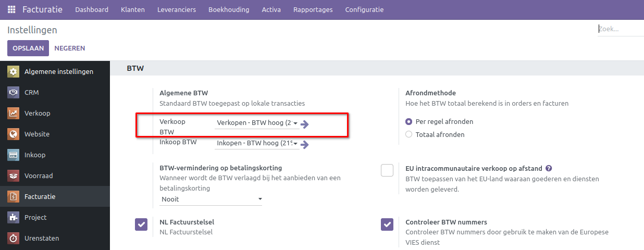Screen dimensions: 644x250
Task: Click the Facturatie app title
Action: (x=43, y=10)
